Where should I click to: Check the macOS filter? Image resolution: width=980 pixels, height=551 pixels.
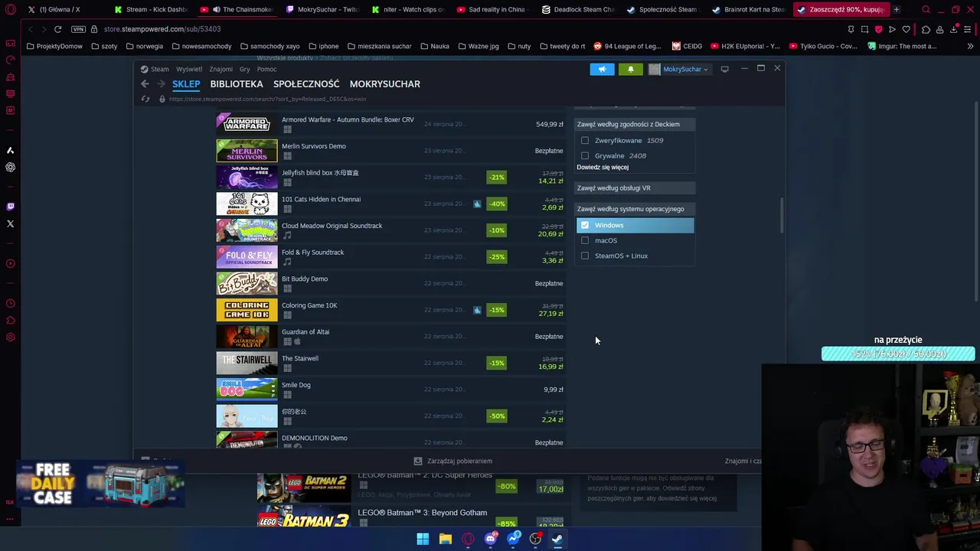tap(585, 240)
